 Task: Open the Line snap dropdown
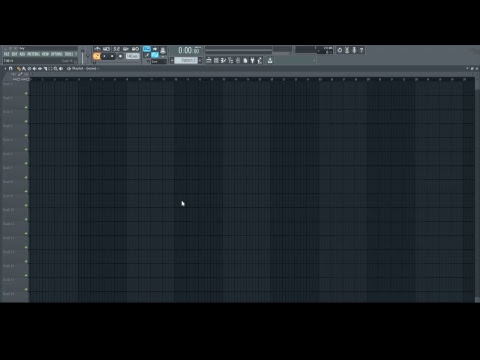pyautogui.click(x=158, y=61)
